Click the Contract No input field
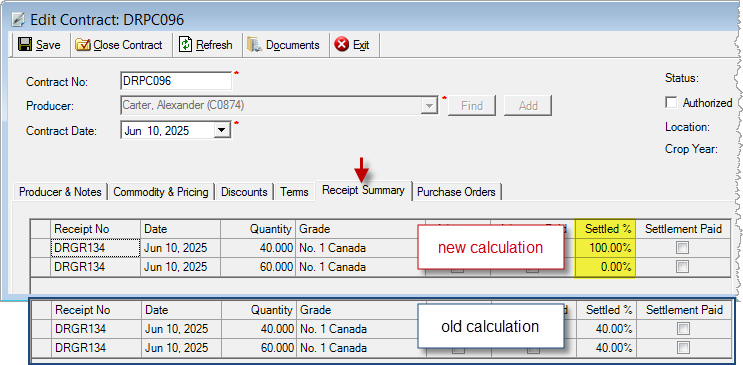The width and height of the screenshot is (743, 365). [x=176, y=81]
